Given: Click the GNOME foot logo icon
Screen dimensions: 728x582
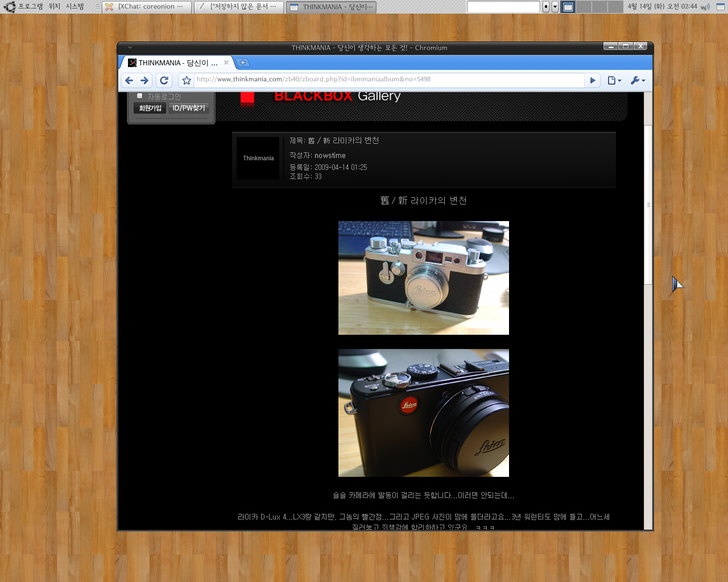Looking at the screenshot, I should coord(9,7).
